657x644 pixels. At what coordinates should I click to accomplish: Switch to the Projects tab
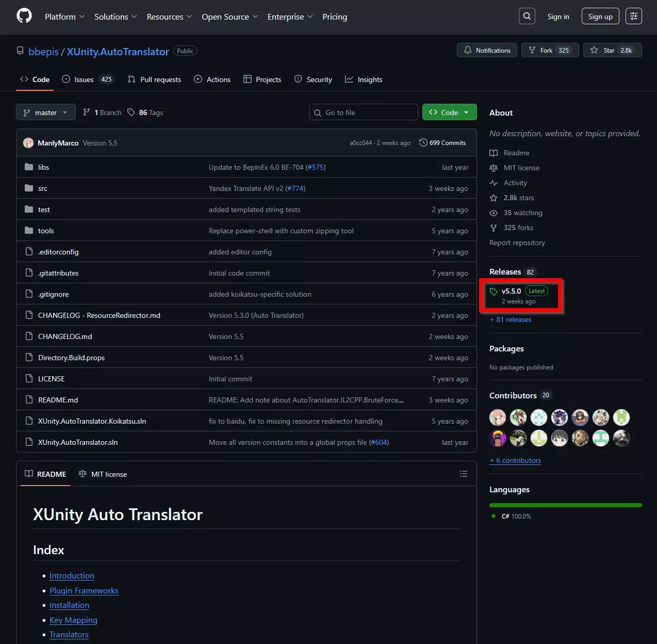(262, 79)
